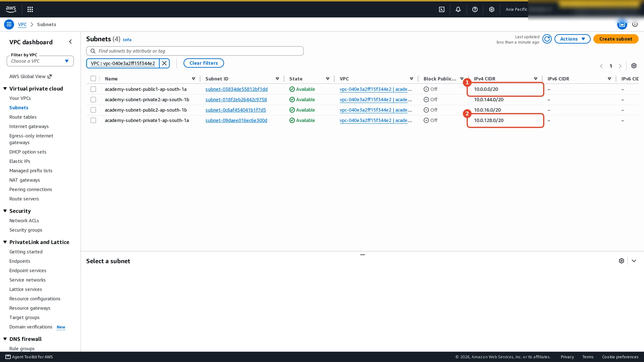
Task: Check academy-subnet-public2-ap-south-1b row checkbox
Action: 93,110
